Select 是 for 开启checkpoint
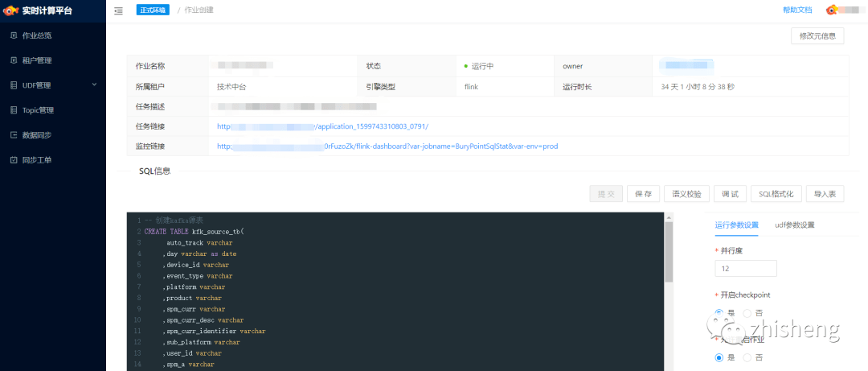This screenshot has height=371, width=868. 719,313
